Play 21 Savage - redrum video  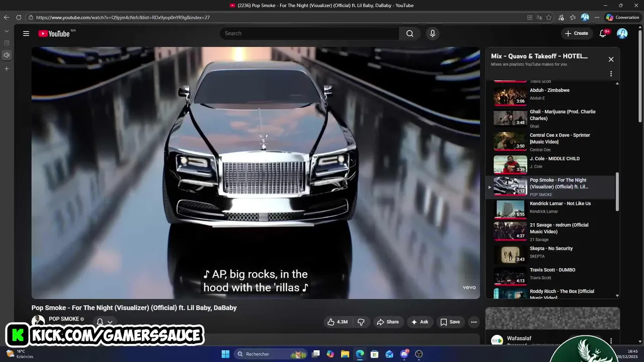tap(551, 232)
